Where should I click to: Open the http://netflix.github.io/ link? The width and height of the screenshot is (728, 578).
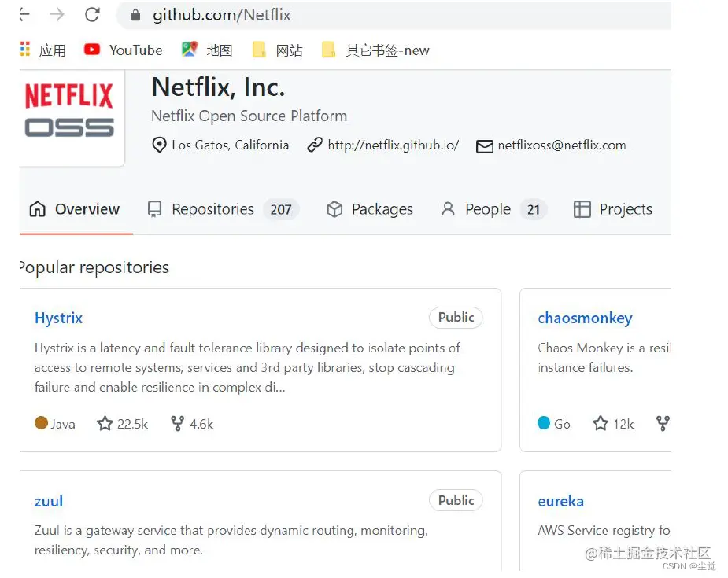click(394, 145)
